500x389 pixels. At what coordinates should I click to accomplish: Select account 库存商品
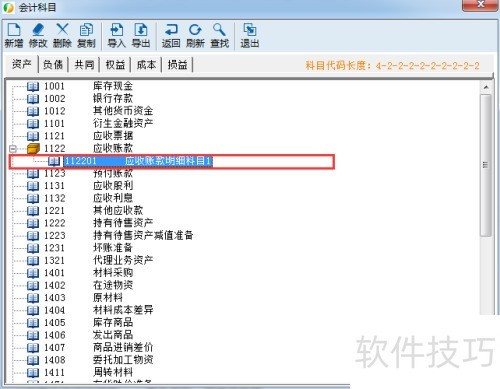[113, 323]
